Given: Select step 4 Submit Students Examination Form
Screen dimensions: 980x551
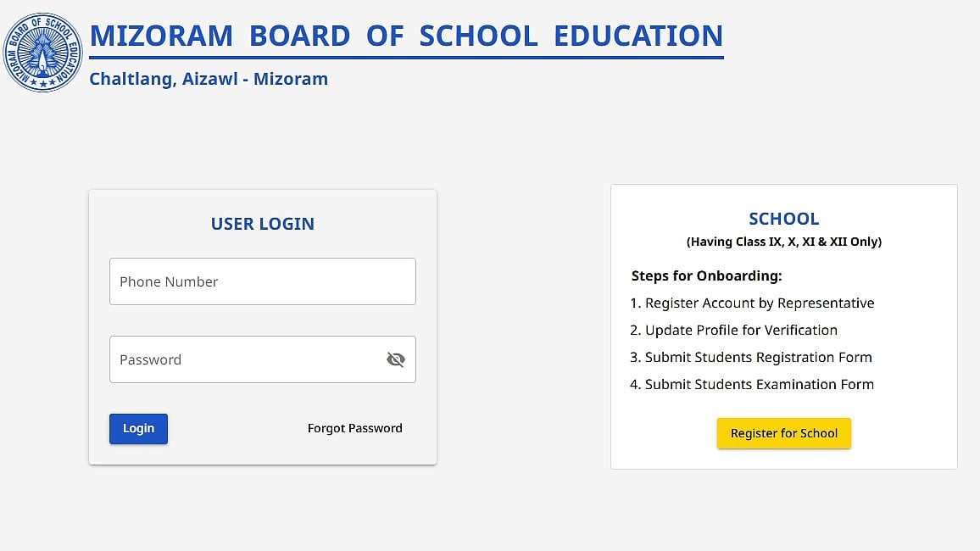Looking at the screenshot, I should pyautogui.click(x=752, y=384).
